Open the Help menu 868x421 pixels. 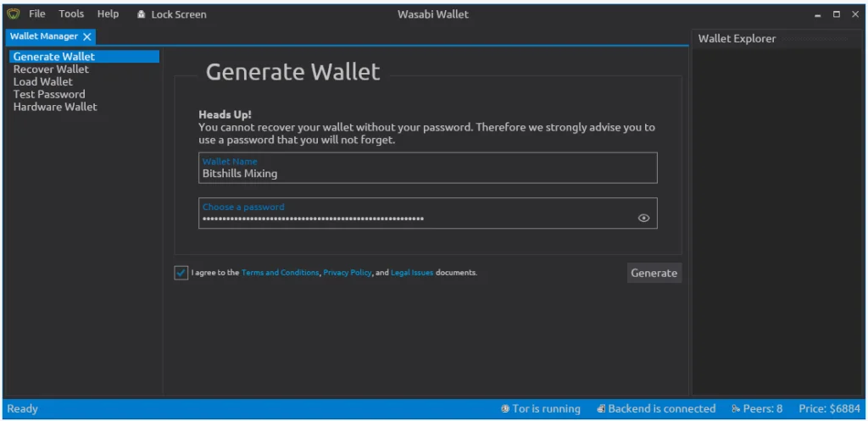coord(108,14)
